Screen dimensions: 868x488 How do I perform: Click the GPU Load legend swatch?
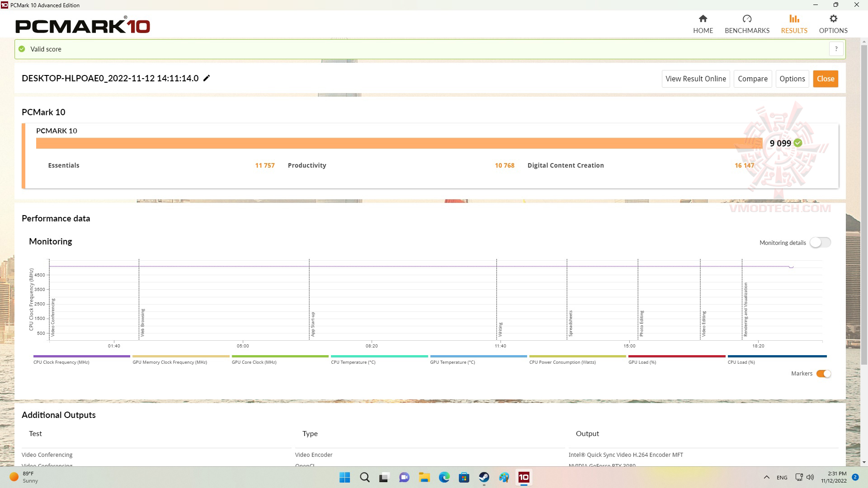pyautogui.click(x=676, y=357)
